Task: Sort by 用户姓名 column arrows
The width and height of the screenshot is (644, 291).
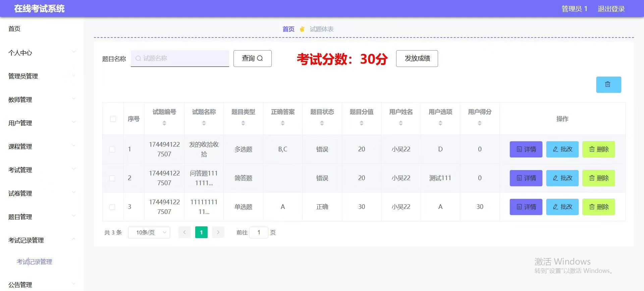Action: click(x=401, y=123)
